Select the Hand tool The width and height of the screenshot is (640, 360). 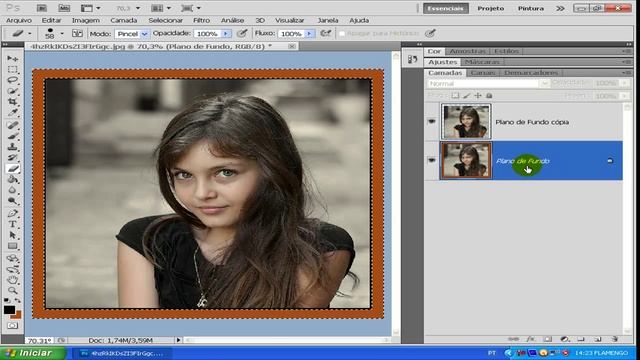click(12, 280)
